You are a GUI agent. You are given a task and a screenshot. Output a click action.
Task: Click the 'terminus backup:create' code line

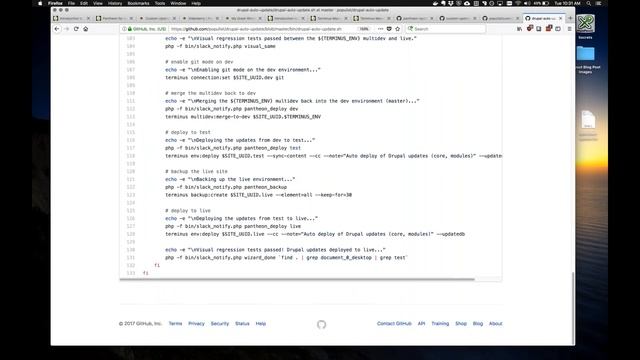pyautogui.click(x=258, y=195)
